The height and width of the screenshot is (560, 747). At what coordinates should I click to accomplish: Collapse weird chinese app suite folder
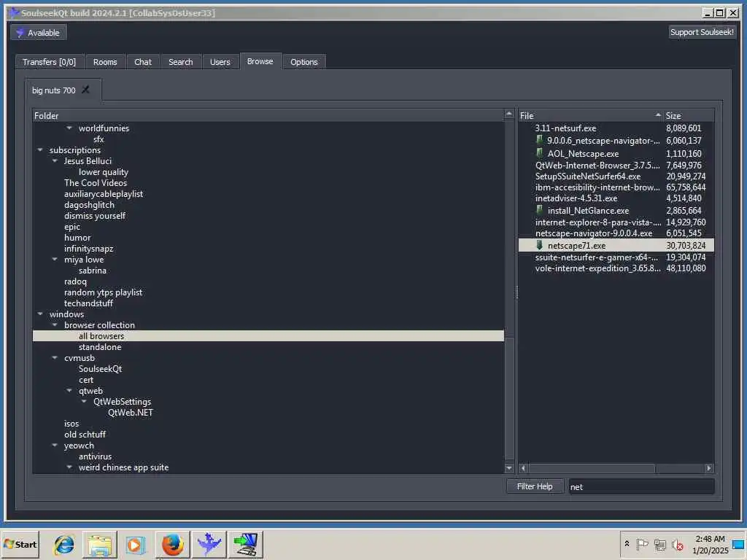click(x=69, y=467)
